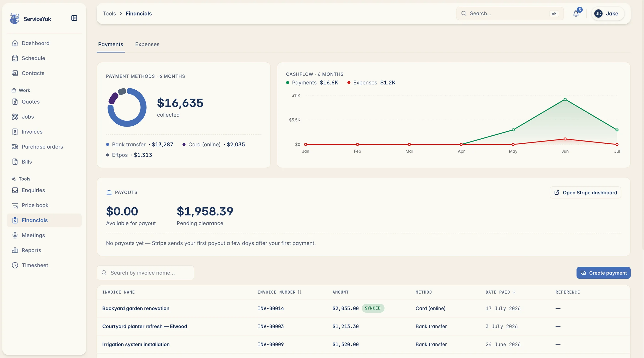The image size is (644, 358).
Task: Click the Invoice Name column header
Action: click(118, 292)
